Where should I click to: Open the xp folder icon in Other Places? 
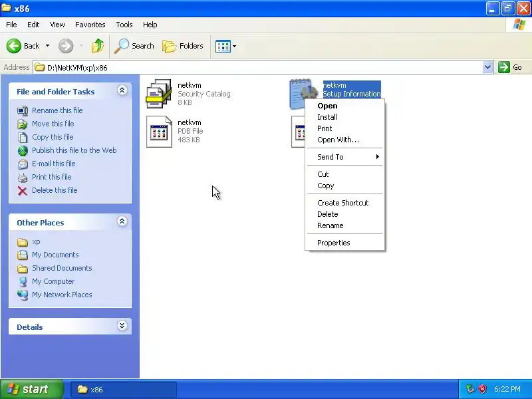point(23,242)
